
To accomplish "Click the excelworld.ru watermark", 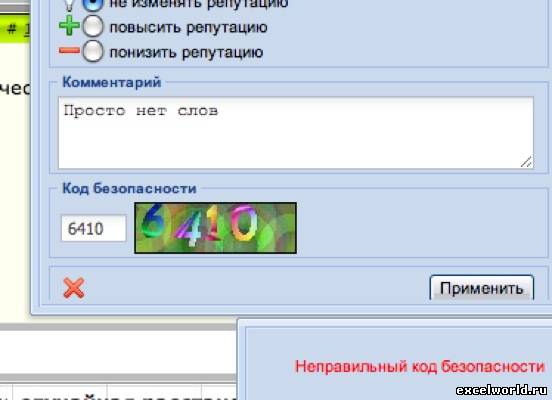I will [502, 390].
